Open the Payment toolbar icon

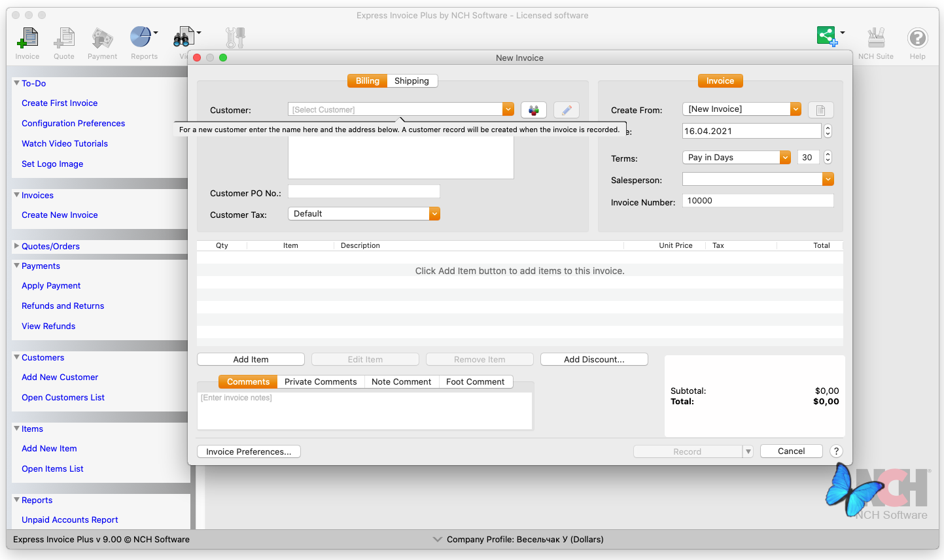pyautogui.click(x=102, y=38)
